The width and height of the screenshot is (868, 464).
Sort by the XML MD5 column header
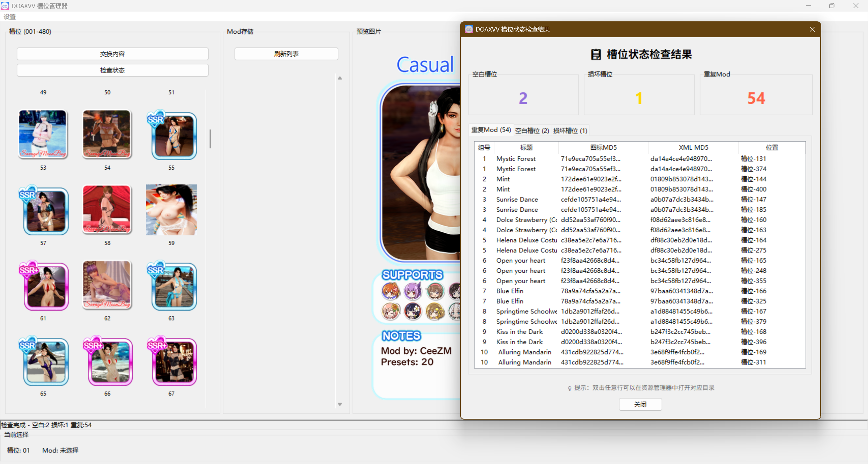(693, 148)
